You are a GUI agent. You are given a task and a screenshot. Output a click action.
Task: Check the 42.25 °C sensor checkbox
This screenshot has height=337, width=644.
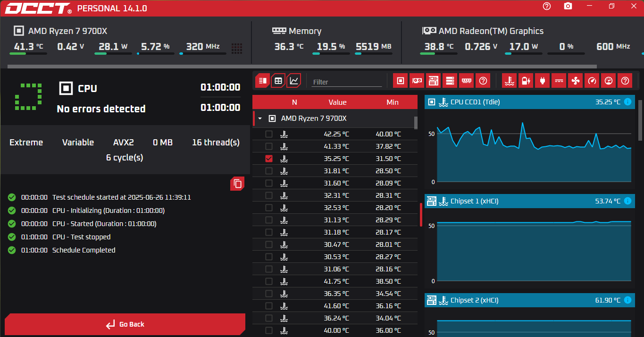(x=269, y=134)
